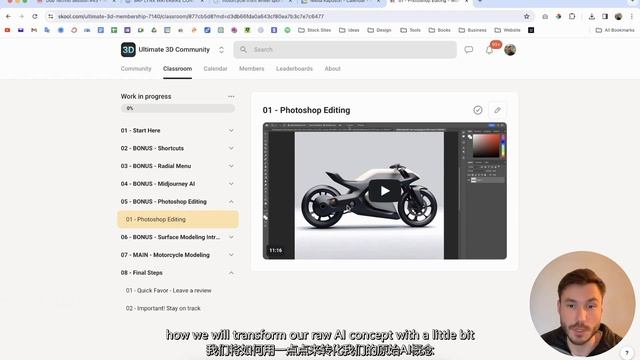This screenshot has width=640, height=360.
Task: Click the help question mark icon
Action: (627, 353)
